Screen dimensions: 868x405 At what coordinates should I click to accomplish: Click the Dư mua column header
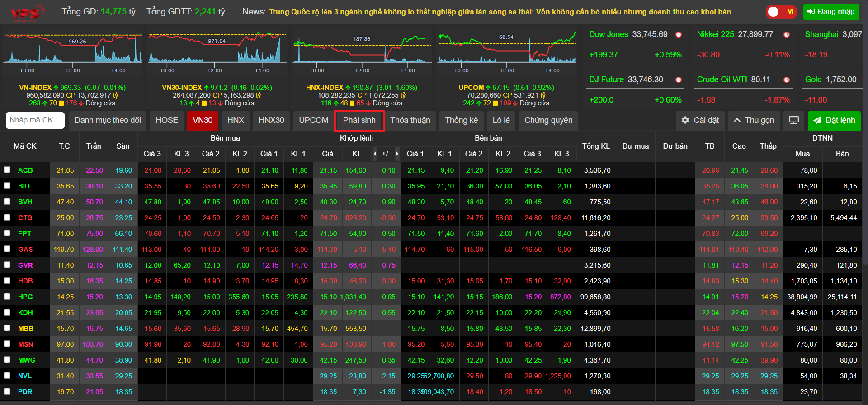pyautogui.click(x=635, y=146)
